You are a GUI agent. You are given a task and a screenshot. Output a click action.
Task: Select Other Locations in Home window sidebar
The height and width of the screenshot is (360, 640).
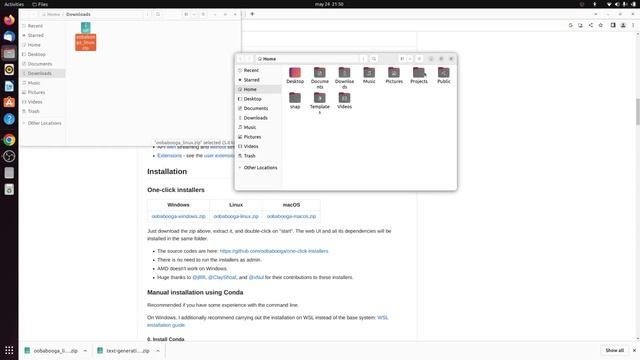[x=258, y=167]
